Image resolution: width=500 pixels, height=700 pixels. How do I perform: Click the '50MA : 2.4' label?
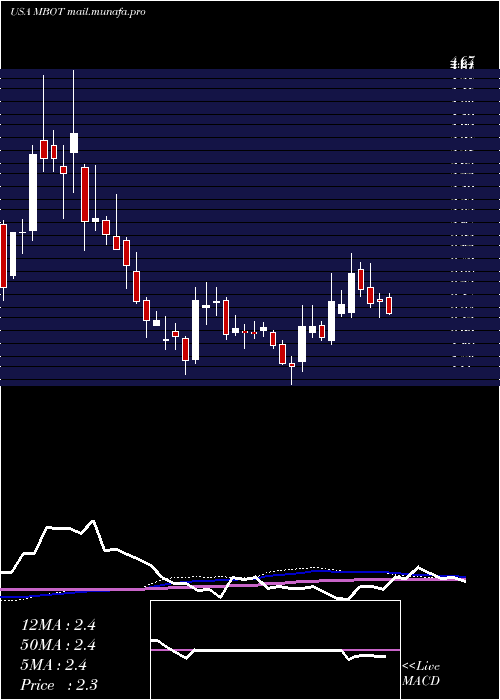(x=58, y=645)
